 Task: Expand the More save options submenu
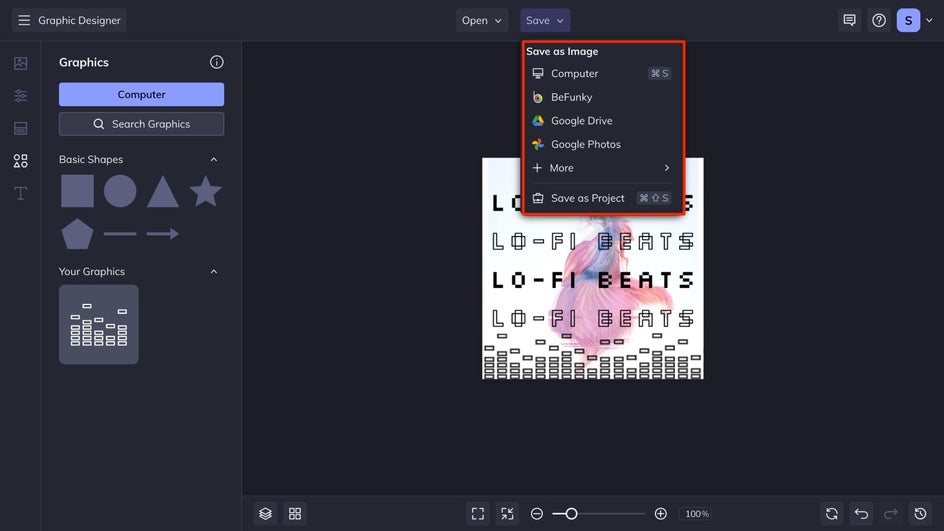602,168
